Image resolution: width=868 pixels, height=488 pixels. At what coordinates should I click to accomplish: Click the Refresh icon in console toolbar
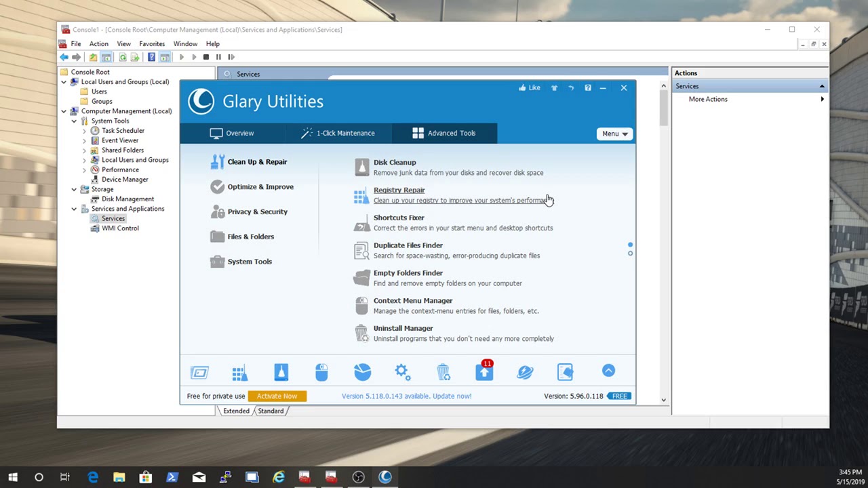pos(123,57)
